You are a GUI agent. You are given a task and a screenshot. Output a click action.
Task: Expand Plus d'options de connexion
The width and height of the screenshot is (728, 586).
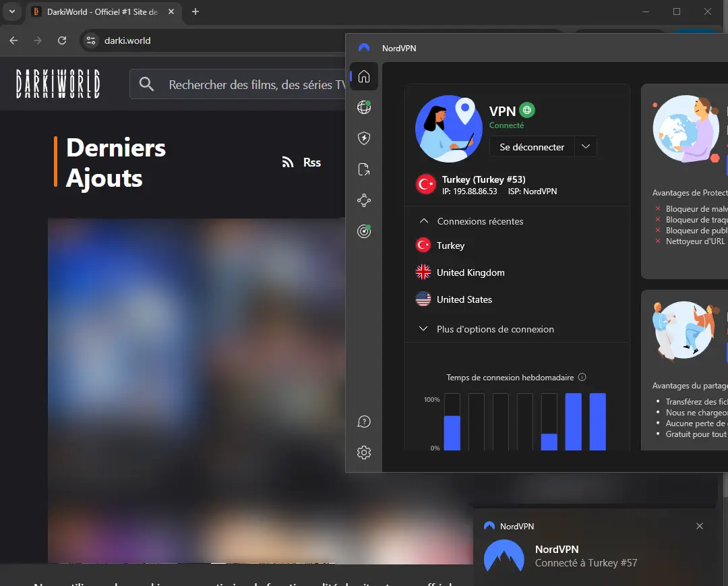pos(486,329)
